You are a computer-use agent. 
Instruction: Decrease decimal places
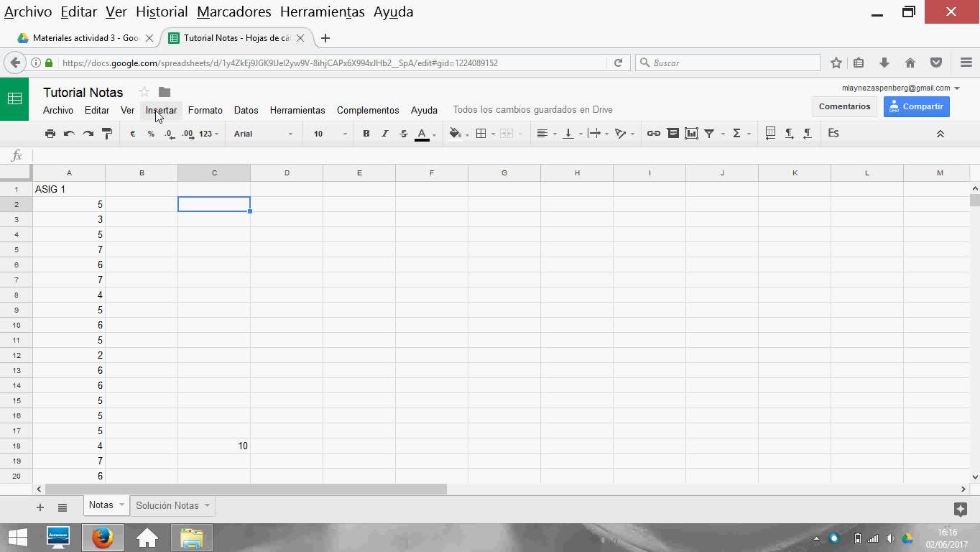[170, 134]
